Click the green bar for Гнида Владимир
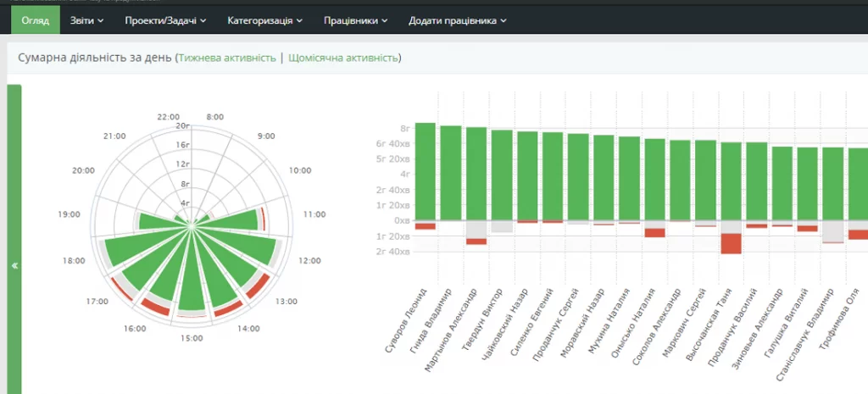The image size is (868, 394). (451, 173)
